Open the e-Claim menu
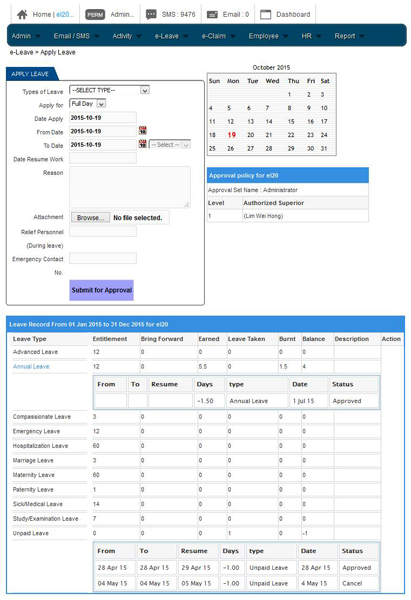Screen dimensions: 411x600 click(x=219, y=36)
